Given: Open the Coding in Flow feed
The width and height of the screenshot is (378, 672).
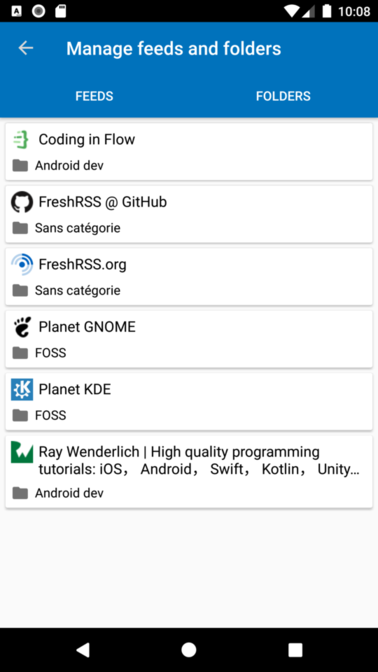Looking at the screenshot, I should tap(189, 152).
